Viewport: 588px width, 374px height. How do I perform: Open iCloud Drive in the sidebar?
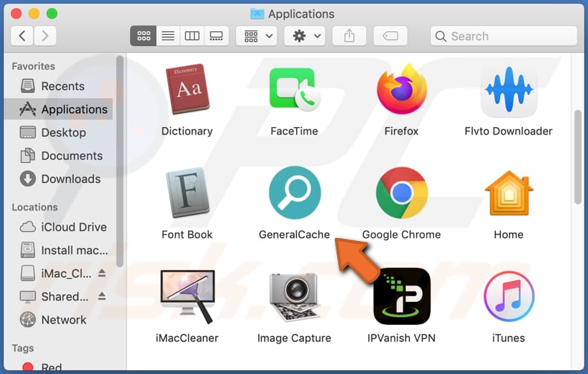[x=59, y=227]
